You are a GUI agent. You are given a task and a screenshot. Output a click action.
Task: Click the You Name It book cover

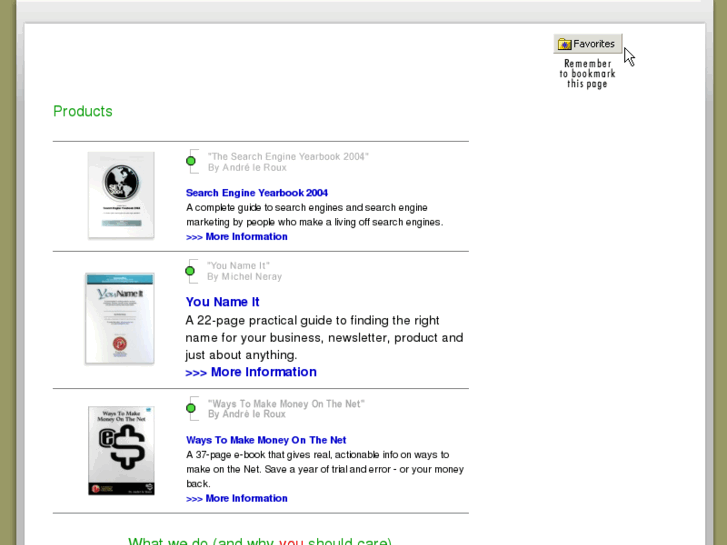(x=120, y=319)
